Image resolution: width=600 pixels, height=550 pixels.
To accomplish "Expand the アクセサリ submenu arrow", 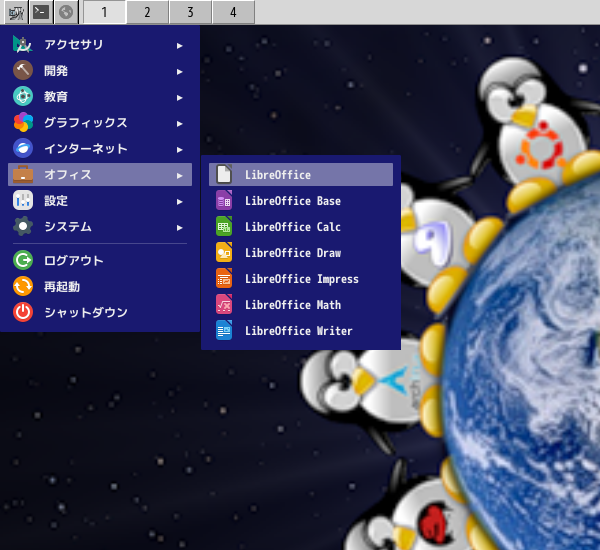I will click(179, 46).
